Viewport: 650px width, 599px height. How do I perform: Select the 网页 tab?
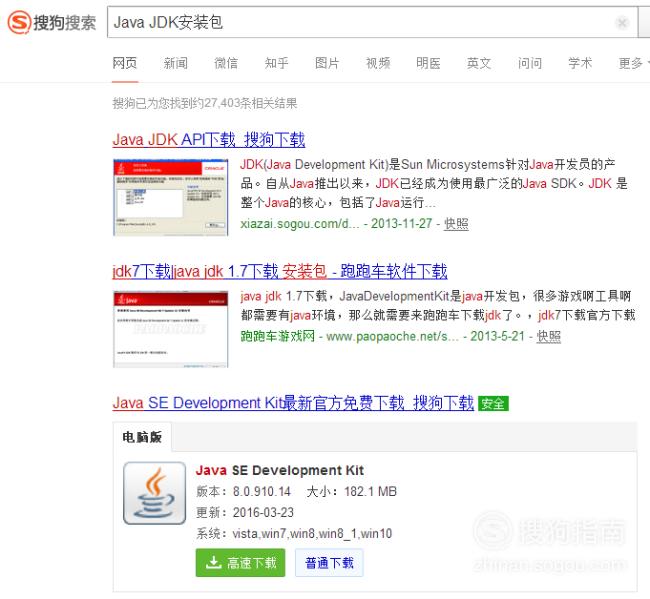click(x=125, y=63)
